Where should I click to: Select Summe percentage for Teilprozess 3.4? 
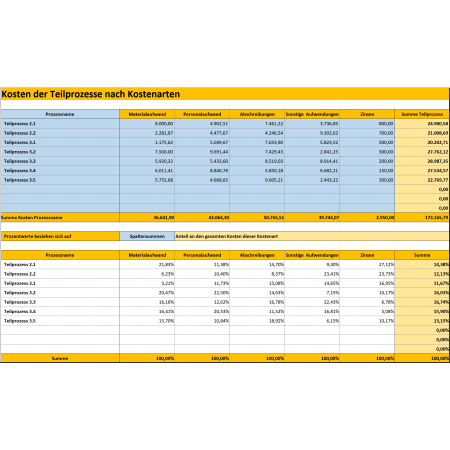coord(422,311)
